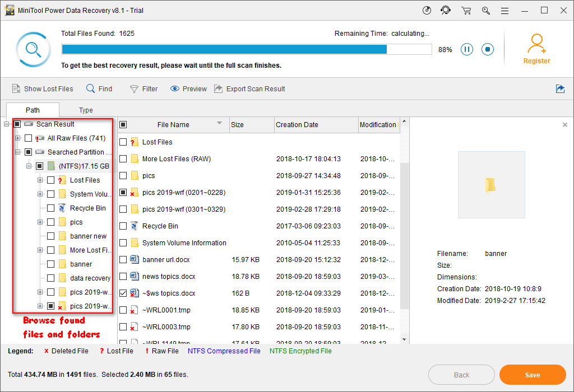The image size is (574, 392).
Task: Click the deleted file icon of ~WRL0001.tmp
Action: tap(134, 310)
